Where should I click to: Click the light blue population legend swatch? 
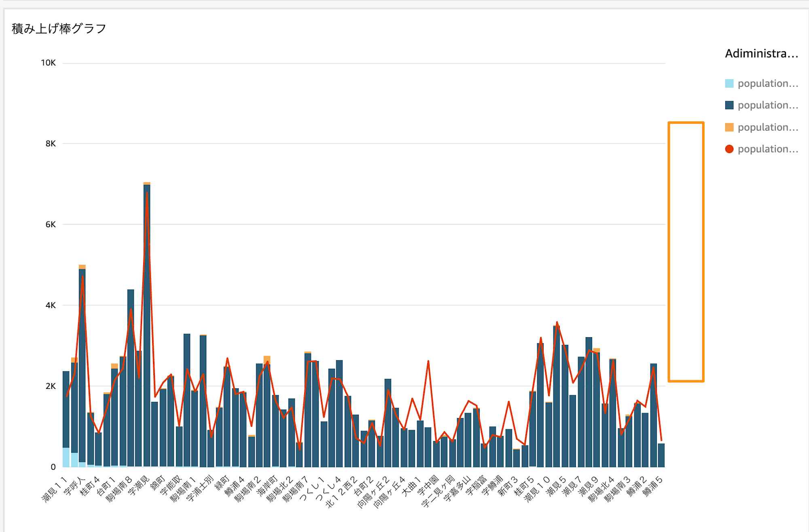(x=729, y=84)
